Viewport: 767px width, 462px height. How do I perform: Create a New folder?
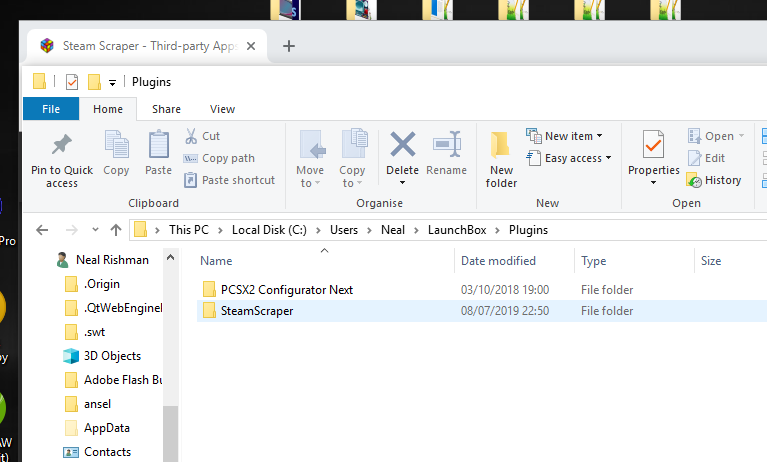(x=501, y=159)
